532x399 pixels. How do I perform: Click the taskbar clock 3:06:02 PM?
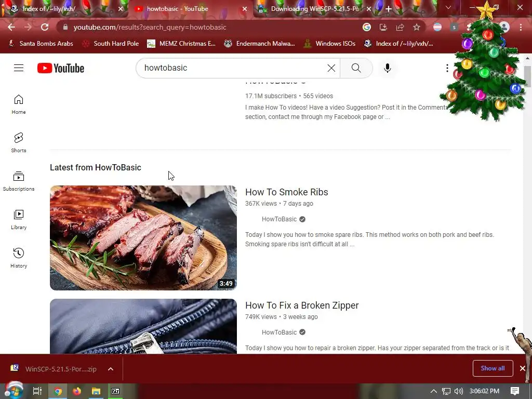(x=484, y=391)
